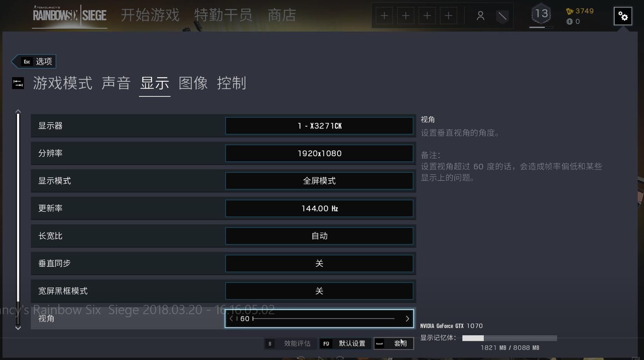Image resolution: width=644 pixels, height=360 pixels.
Task: Click the keybindings icon left of 游戏模式
Action: point(18,83)
